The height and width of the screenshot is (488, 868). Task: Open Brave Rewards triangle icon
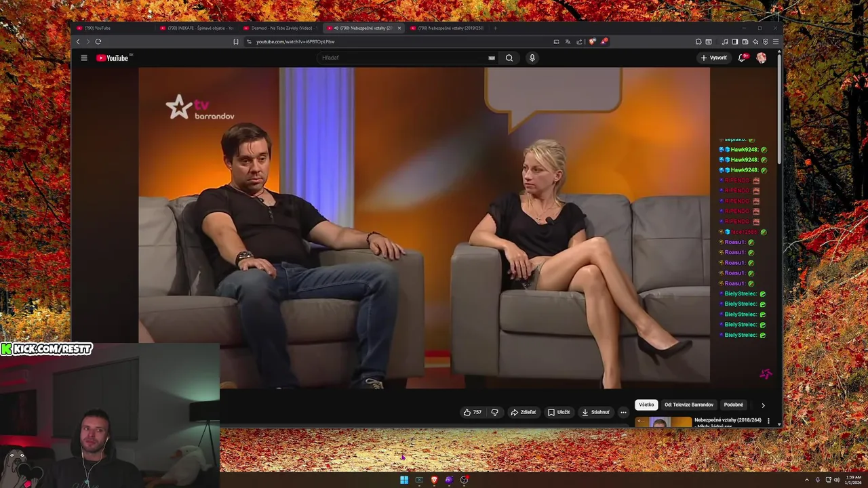(604, 41)
